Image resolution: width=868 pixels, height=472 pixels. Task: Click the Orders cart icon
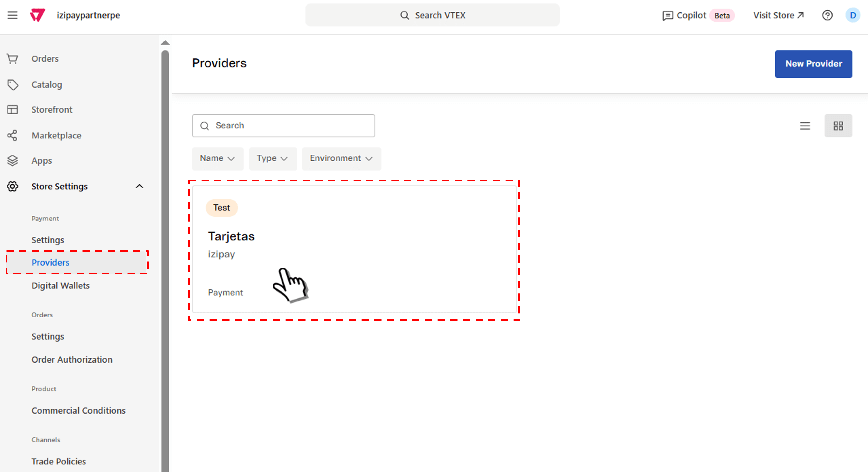(12, 59)
